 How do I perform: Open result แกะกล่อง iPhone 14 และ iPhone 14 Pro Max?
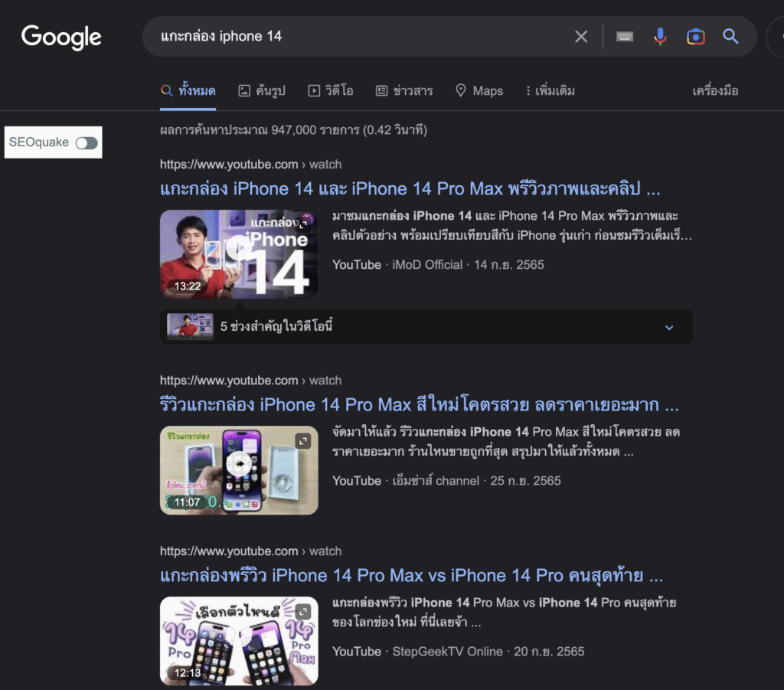410,189
